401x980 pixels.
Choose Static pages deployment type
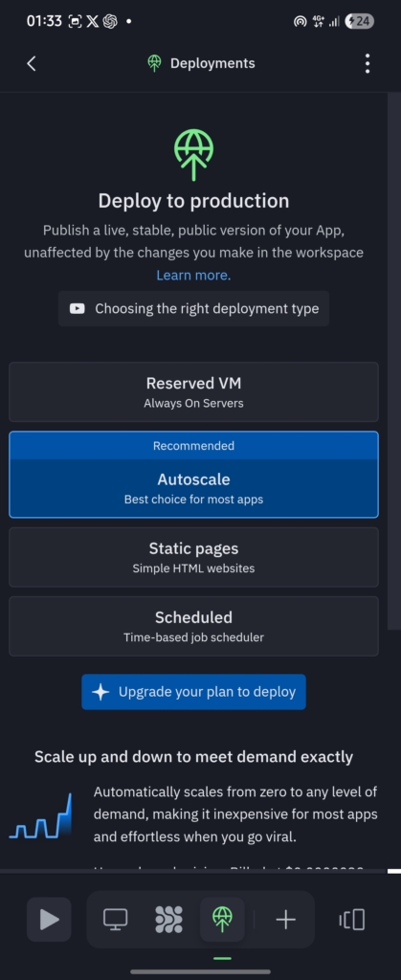click(193, 557)
